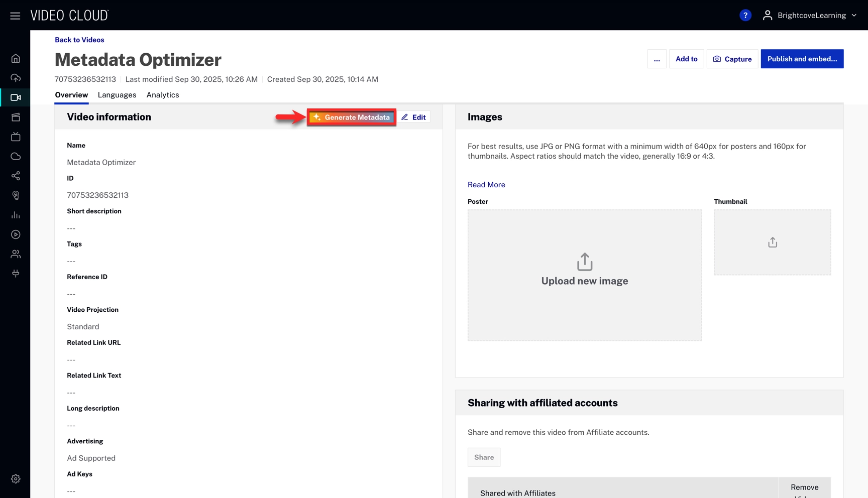Go to Home via sidebar icon
Viewport: 868px width, 498px height.
[x=16, y=59]
